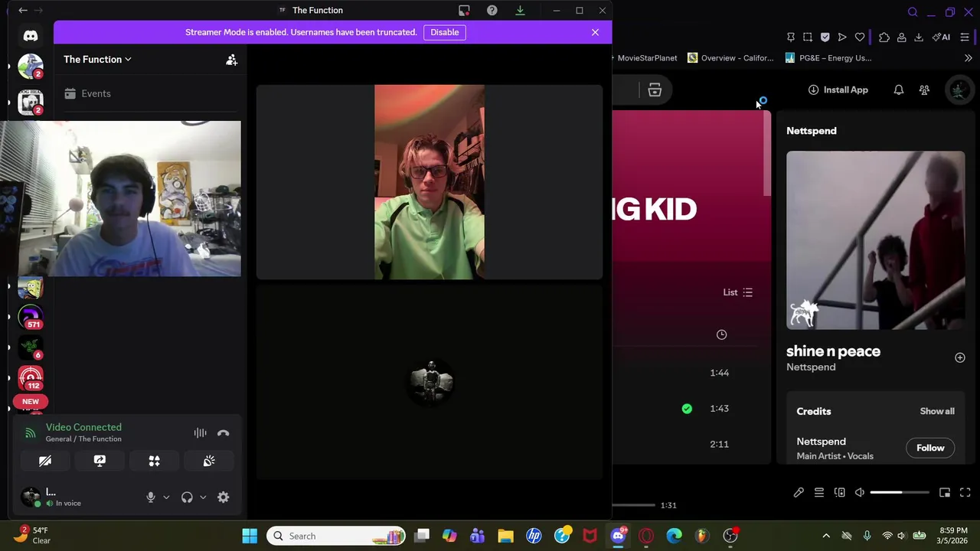980x551 pixels.
Task: Open the Razer server icon
Action: pyautogui.click(x=31, y=347)
